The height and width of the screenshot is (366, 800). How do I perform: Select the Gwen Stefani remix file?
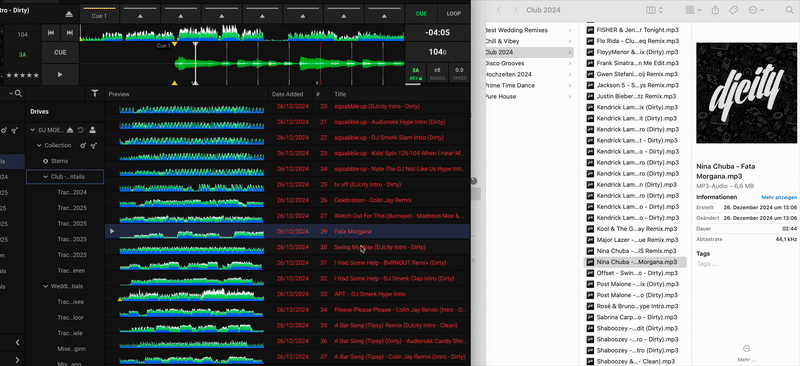(x=633, y=75)
